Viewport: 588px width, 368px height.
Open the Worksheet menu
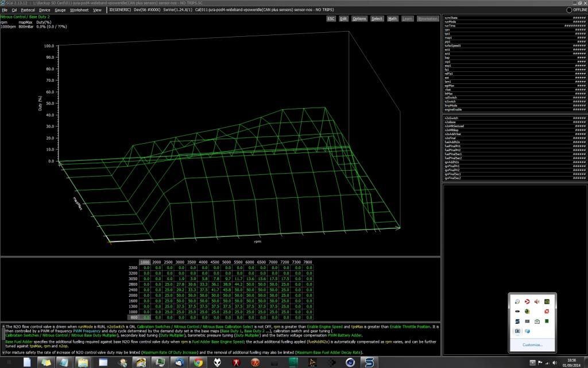pos(79,10)
